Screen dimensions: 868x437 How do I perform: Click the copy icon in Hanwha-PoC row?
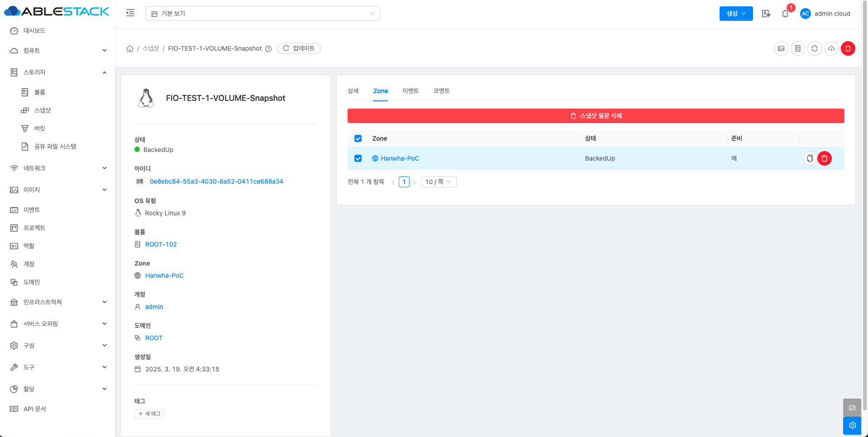tap(810, 158)
